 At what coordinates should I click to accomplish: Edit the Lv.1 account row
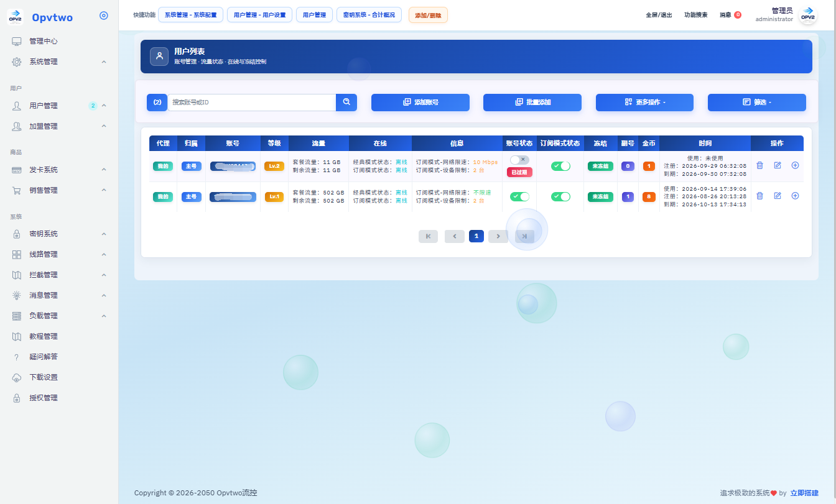point(778,196)
